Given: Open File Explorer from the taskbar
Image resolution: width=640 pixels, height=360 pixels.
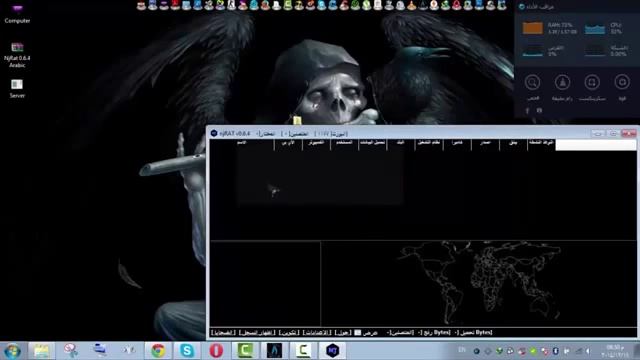Looking at the screenshot, I should tap(41, 351).
